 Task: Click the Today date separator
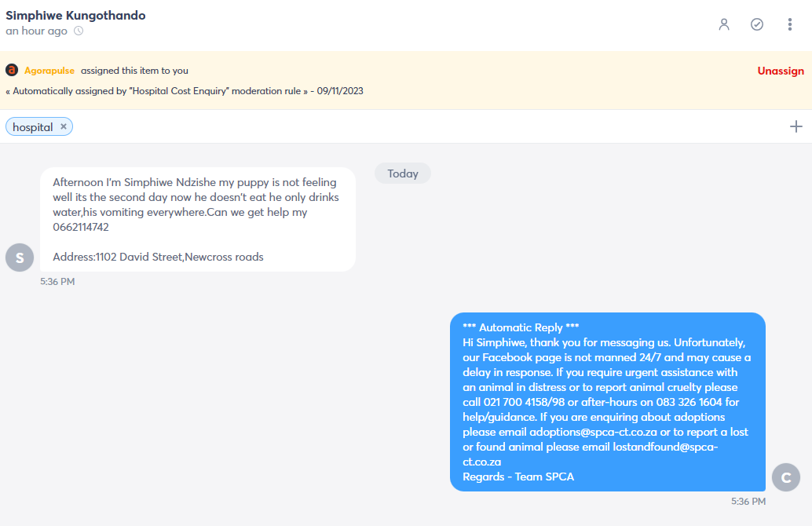click(x=402, y=174)
